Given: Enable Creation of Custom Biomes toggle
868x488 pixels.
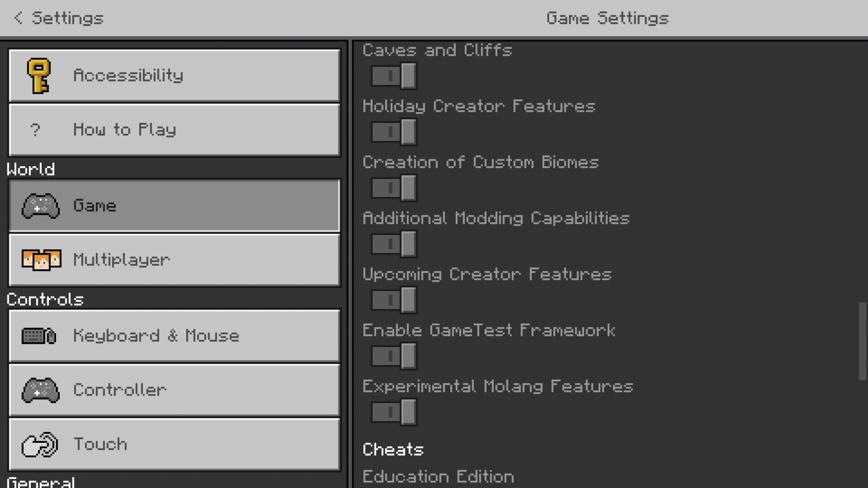Looking at the screenshot, I should 394,188.
